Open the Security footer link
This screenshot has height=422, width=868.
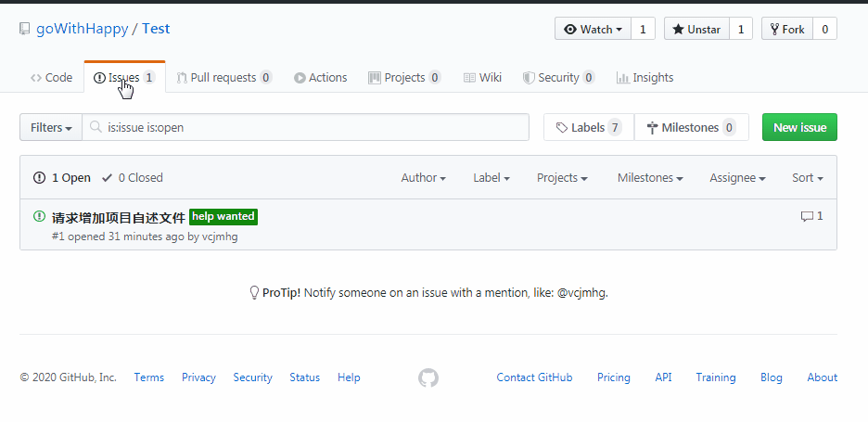252,377
